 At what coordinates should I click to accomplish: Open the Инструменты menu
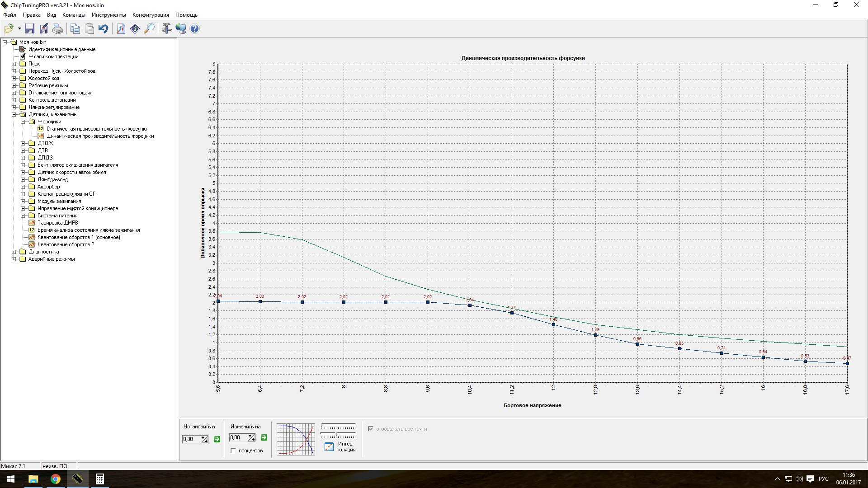[x=109, y=15]
